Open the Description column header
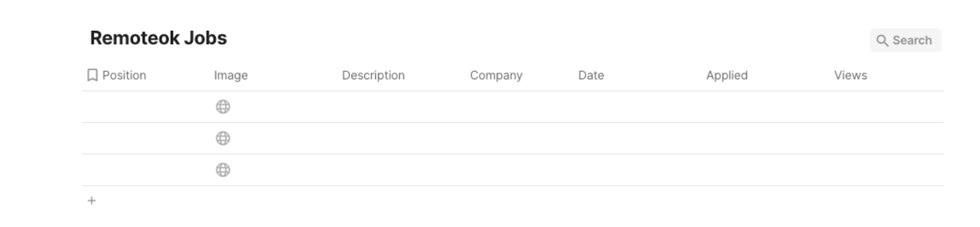This screenshot has width=980, height=227. click(x=373, y=75)
